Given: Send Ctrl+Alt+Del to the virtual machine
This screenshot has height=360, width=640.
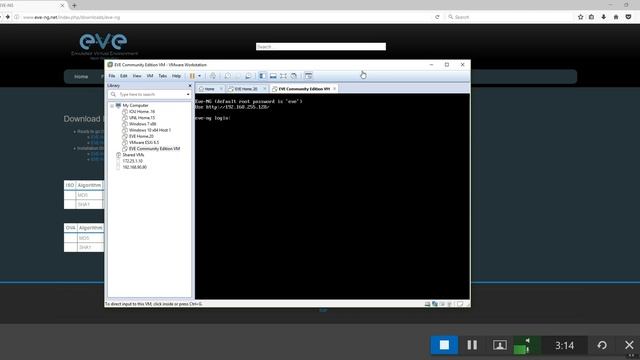Looking at the screenshot, I should pyautogui.click(x=213, y=76).
